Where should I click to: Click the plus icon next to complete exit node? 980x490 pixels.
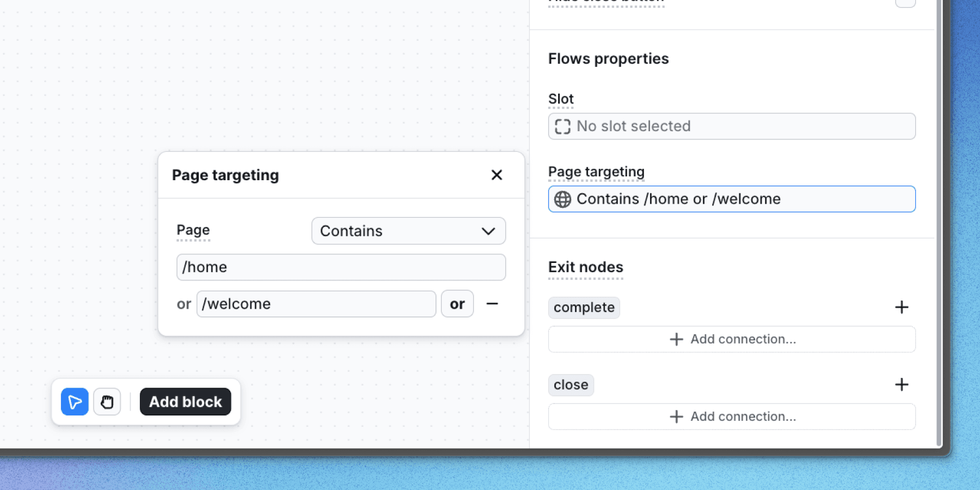tap(902, 307)
